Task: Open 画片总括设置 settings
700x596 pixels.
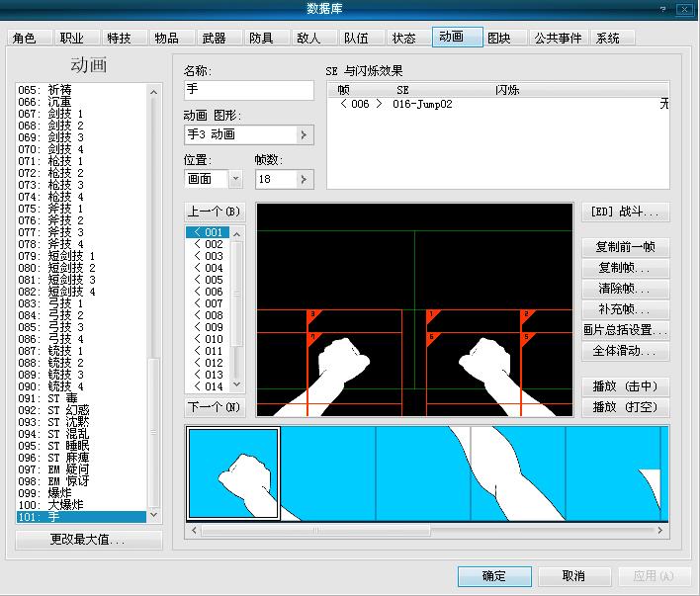Action: click(626, 330)
